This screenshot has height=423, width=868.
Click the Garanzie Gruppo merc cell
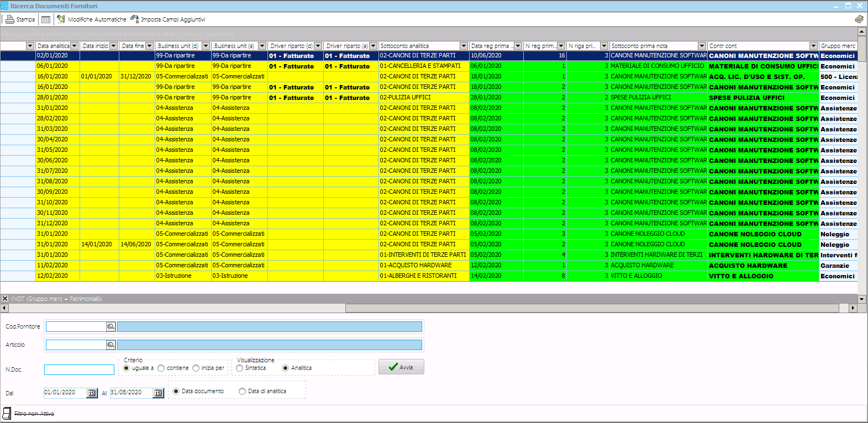click(x=838, y=266)
